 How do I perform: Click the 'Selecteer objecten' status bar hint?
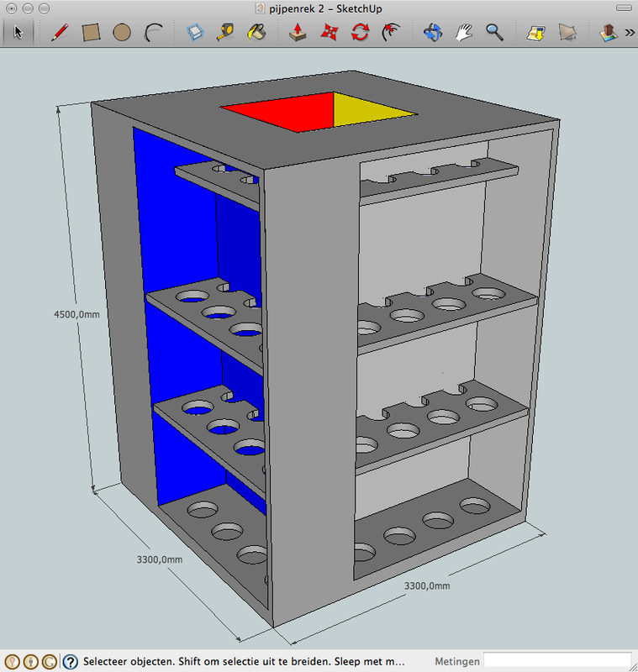pos(244,661)
